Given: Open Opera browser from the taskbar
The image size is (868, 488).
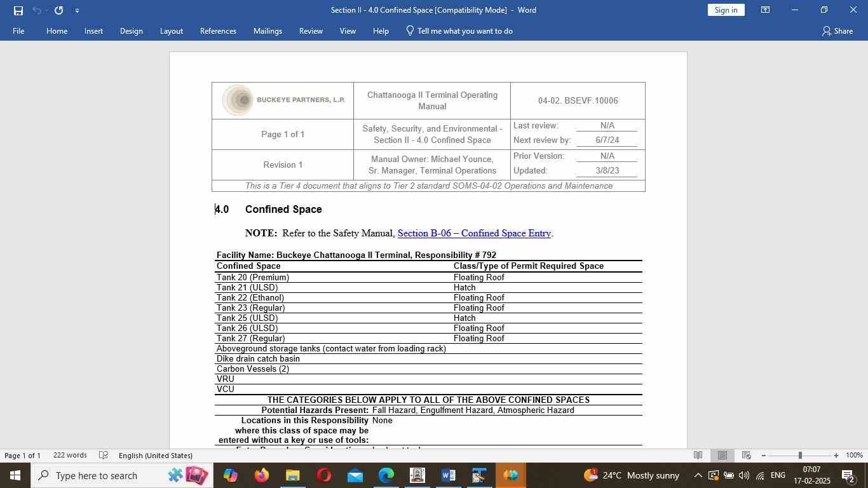Looking at the screenshot, I should point(323,475).
